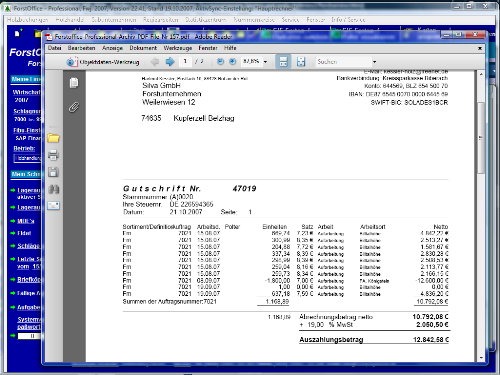Image resolution: width=500 pixels, height=375 pixels.
Task: Open Adobe Reader's Fenster menu
Action: (x=208, y=48)
